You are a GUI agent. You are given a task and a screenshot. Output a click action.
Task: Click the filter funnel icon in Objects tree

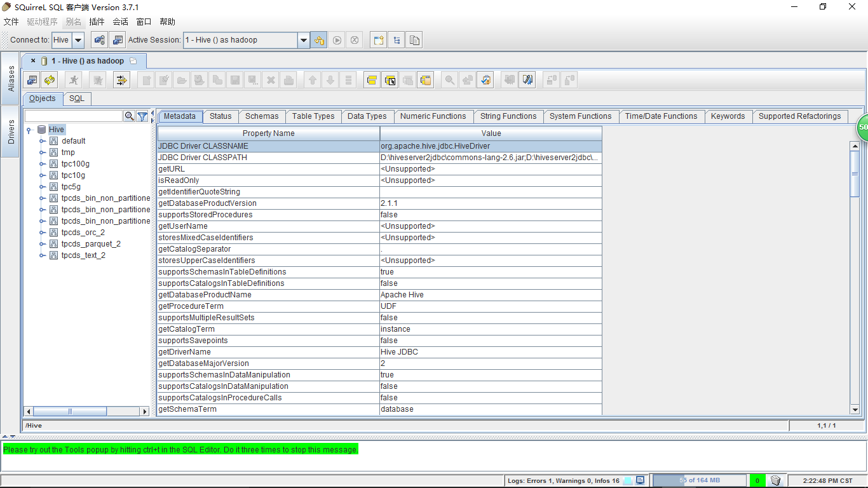[x=142, y=116]
